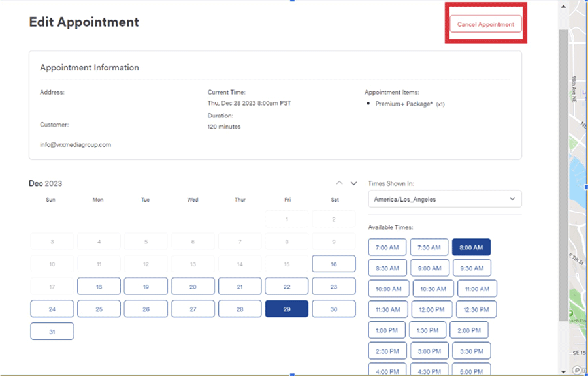Click the scrollbar down arrow
588x376 pixels.
563,369
